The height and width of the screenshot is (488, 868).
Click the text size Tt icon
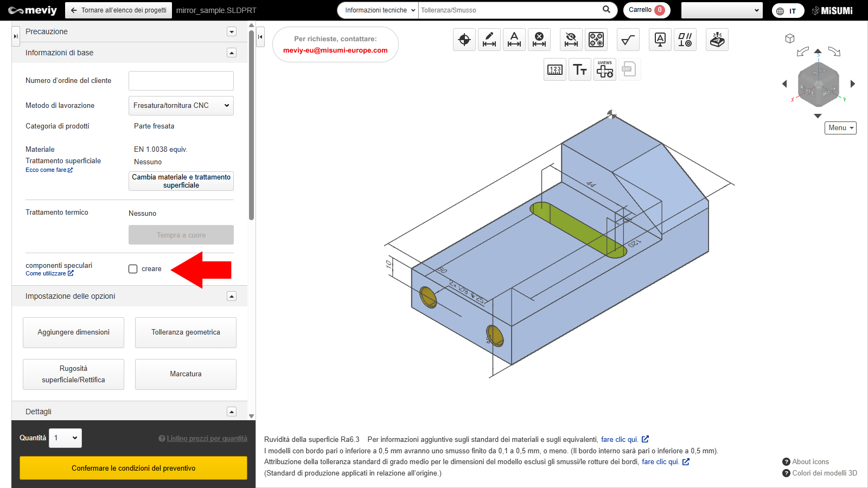(580, 69)
